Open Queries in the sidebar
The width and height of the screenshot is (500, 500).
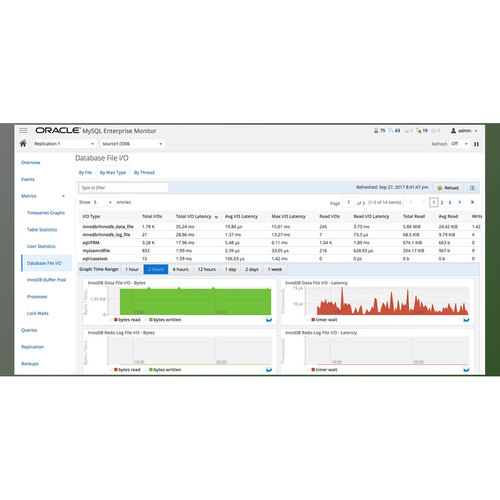(29, 330)
